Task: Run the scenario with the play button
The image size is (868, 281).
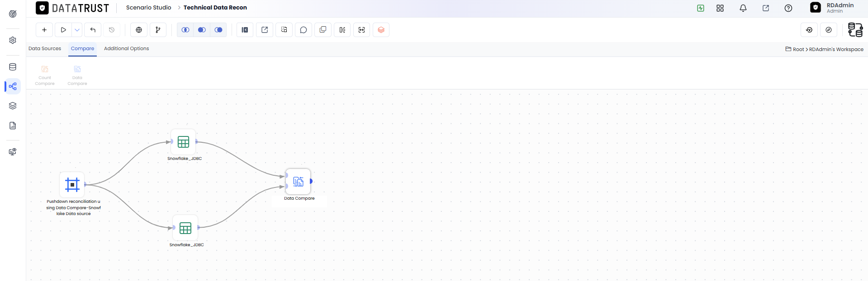Action: [63, 30]
